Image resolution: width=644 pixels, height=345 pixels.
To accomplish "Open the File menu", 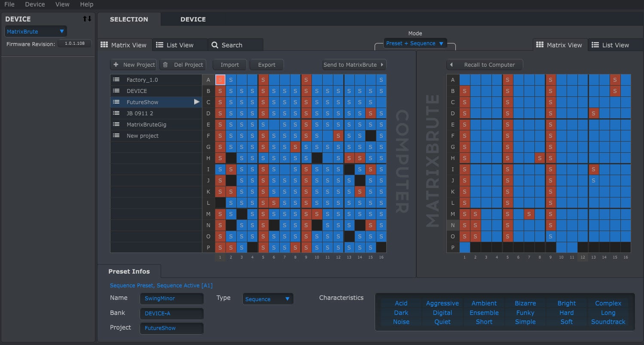I will coord(9,4).
